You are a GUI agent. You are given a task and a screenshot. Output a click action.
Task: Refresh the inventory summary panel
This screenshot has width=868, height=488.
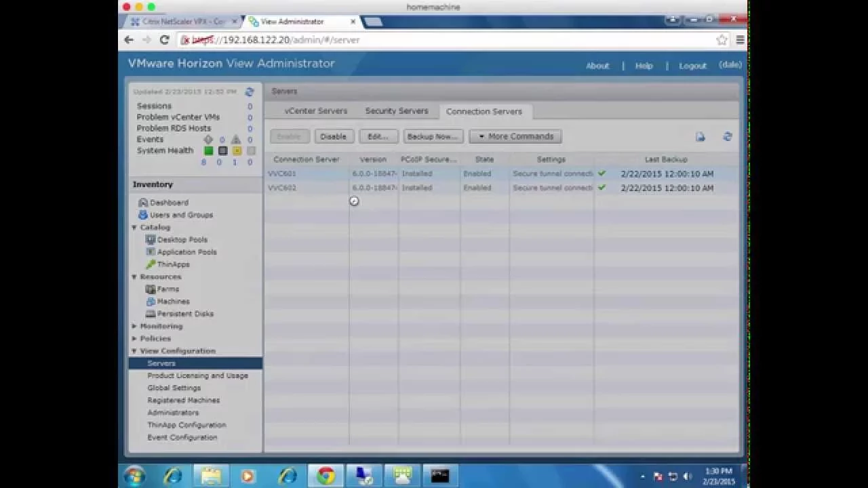(x=250, y=91)
